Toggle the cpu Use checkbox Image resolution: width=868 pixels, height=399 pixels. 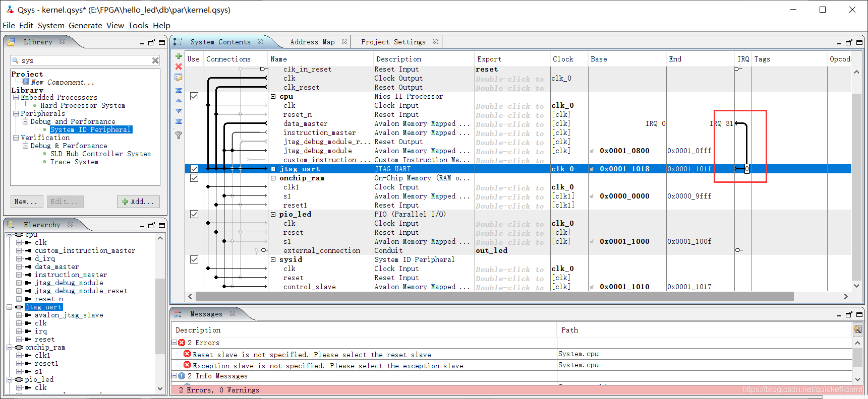[x=194, y=96]
